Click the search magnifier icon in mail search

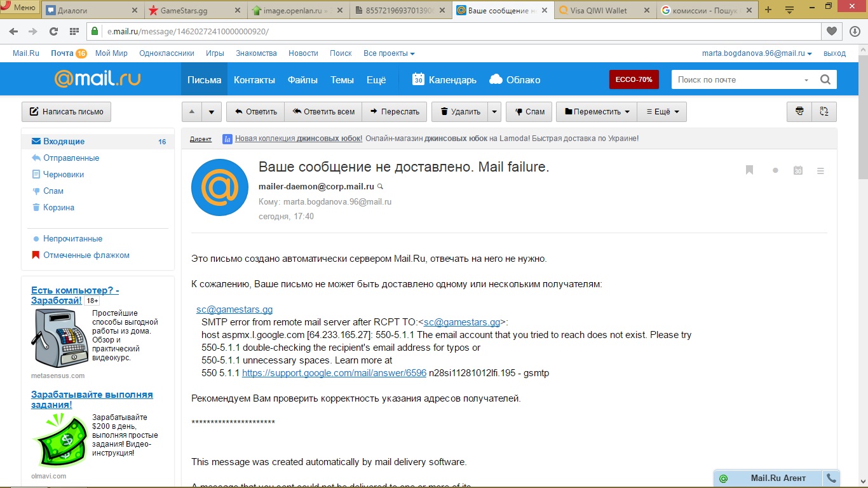(x=825, y=79)
